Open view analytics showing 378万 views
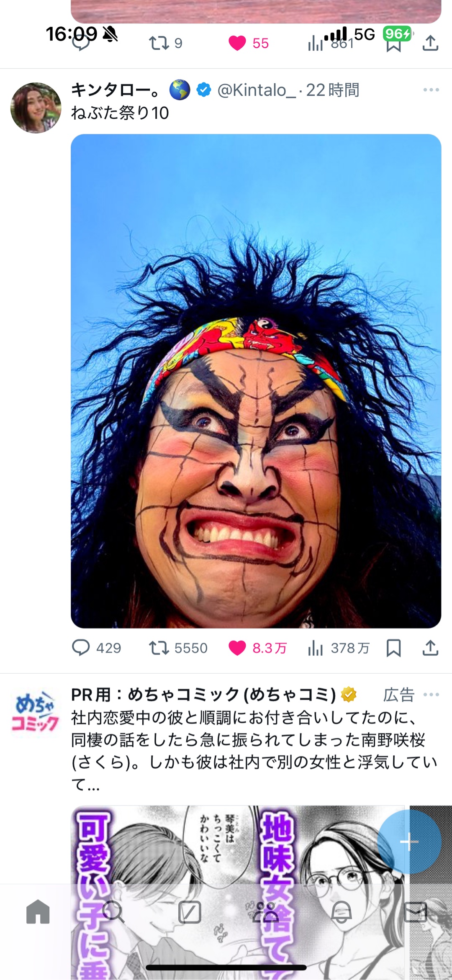This screenshot has height=980, width=452. tap(316, 648)
